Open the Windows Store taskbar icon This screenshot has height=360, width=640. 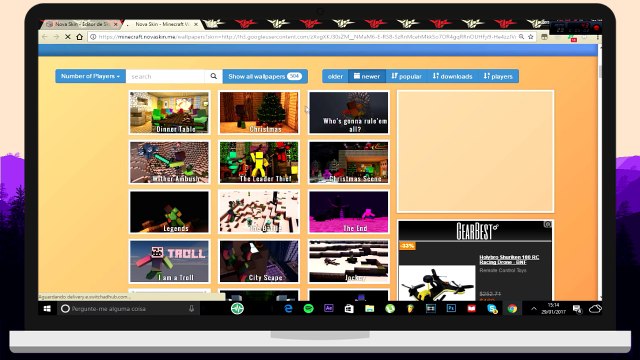349,309
